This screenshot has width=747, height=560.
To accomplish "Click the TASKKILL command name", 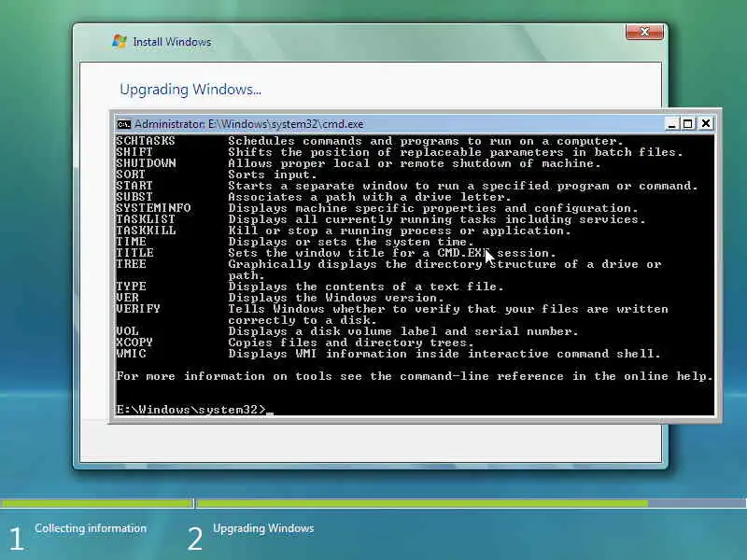I will click(146, 231).
